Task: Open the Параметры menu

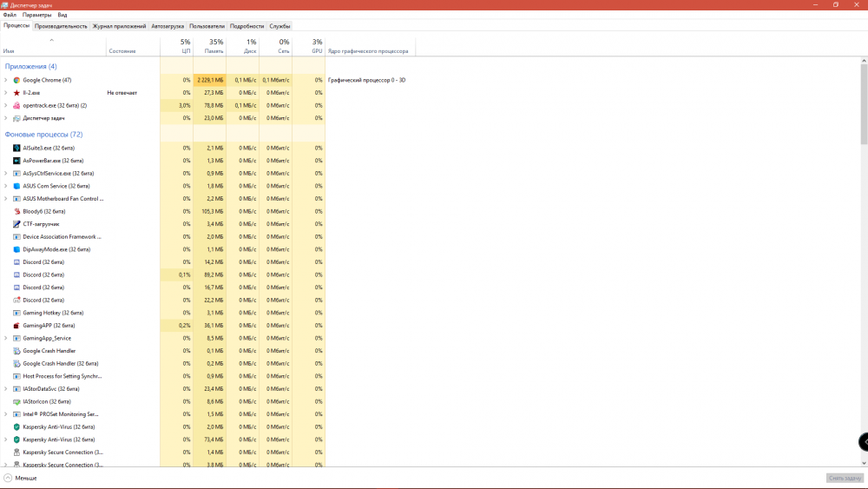Action: pos(36,15)
